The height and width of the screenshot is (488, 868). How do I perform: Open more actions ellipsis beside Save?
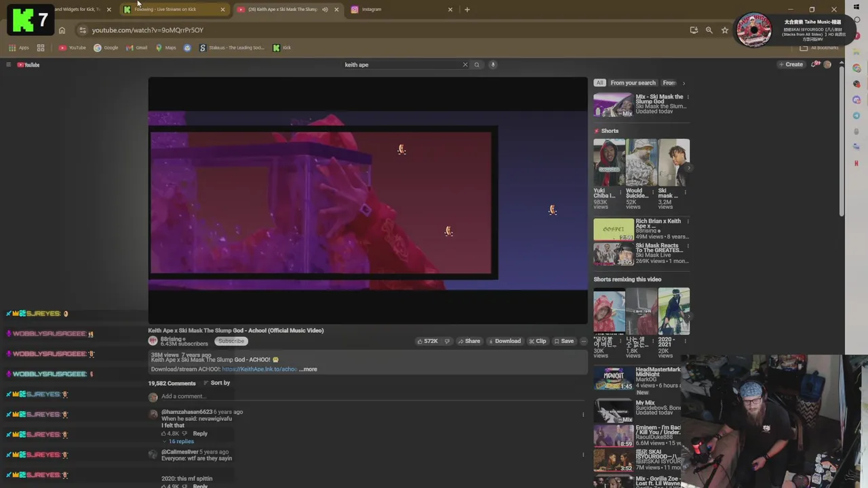point(583,341)
